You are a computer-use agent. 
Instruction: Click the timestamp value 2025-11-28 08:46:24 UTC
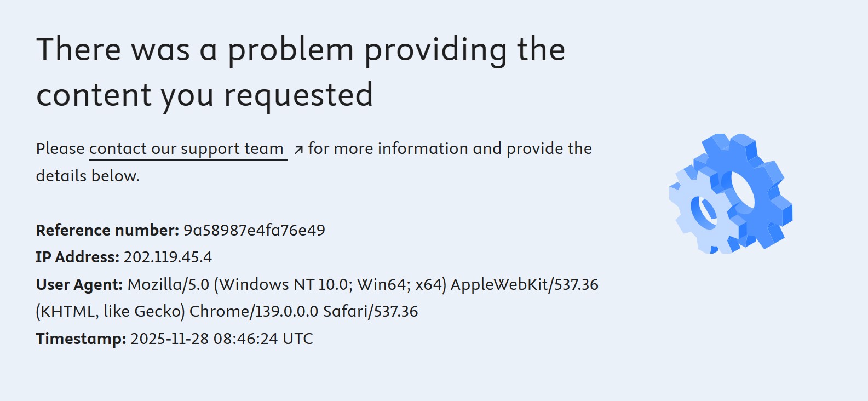tap(221, 339)
